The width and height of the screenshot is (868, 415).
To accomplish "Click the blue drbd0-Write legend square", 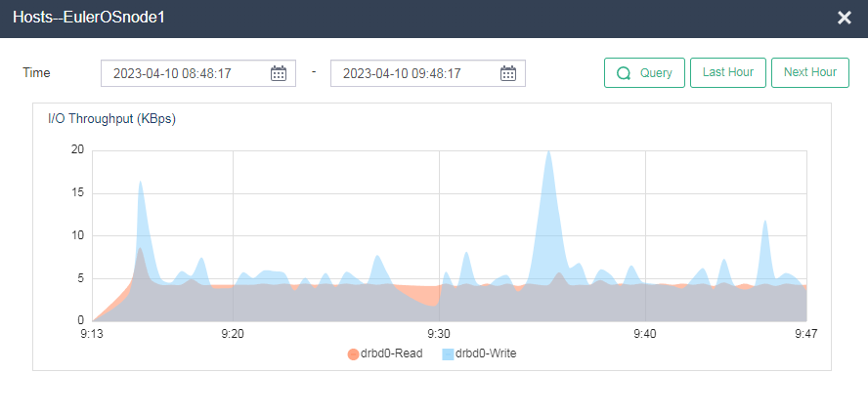I will tap(448, 354).
